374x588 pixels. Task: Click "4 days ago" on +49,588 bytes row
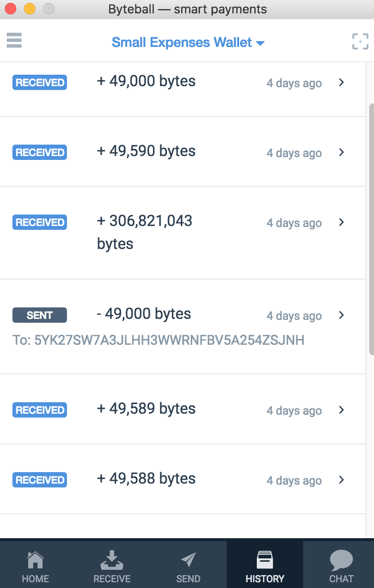294,481
